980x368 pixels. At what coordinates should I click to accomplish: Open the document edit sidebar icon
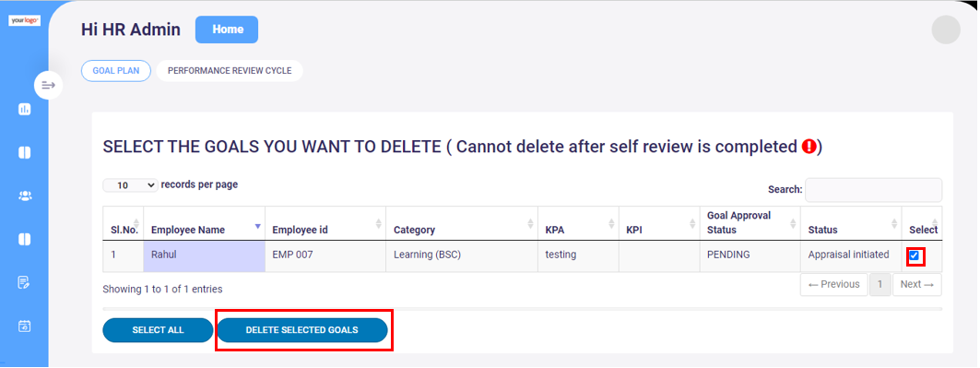[24, 282]
